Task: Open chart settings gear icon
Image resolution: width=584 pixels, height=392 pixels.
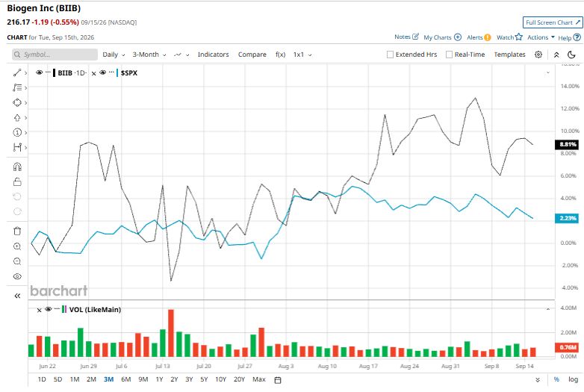Action: [538, 55]
